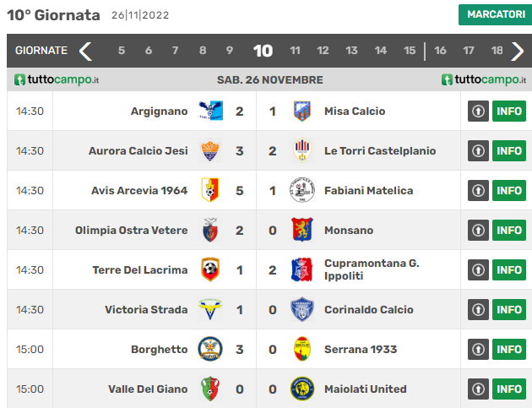Screen dimensions: 532x408
Task: Open the MARCATORI scorers button
Action: coord(496,14)
